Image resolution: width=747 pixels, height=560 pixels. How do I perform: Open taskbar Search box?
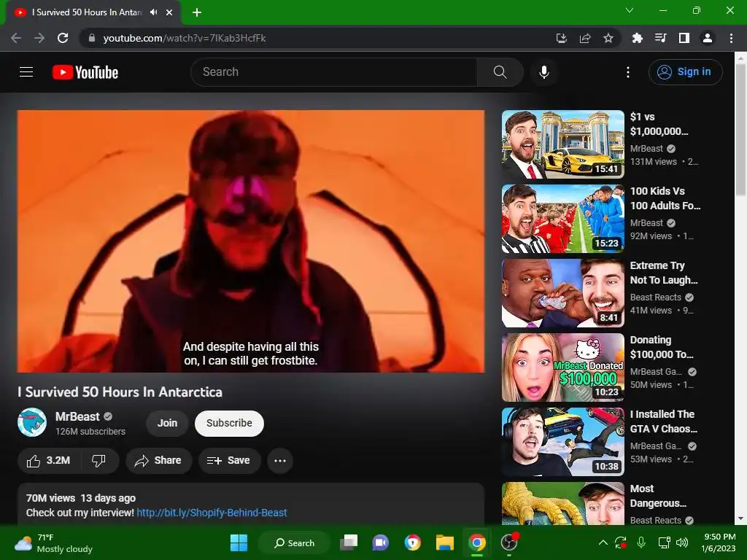[x=294, y=542]
